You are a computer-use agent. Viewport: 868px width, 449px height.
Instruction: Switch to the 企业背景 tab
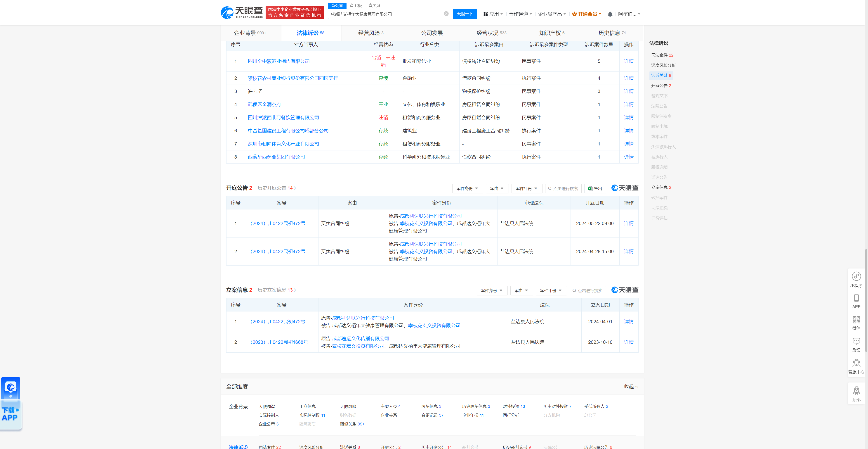(x=250, y=33)
